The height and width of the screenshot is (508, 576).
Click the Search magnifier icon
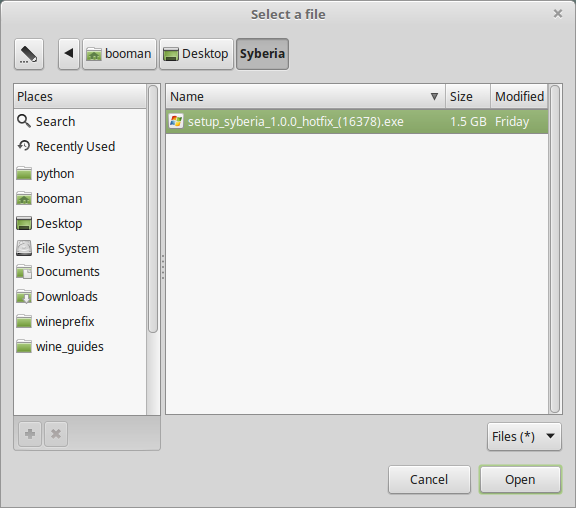(x=24, y=121)
